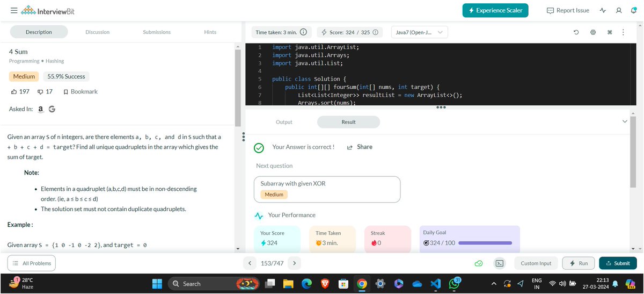Like the problem with thumbs up 197
The height and width of the screenshot is (294, 644).
(20, 92)
